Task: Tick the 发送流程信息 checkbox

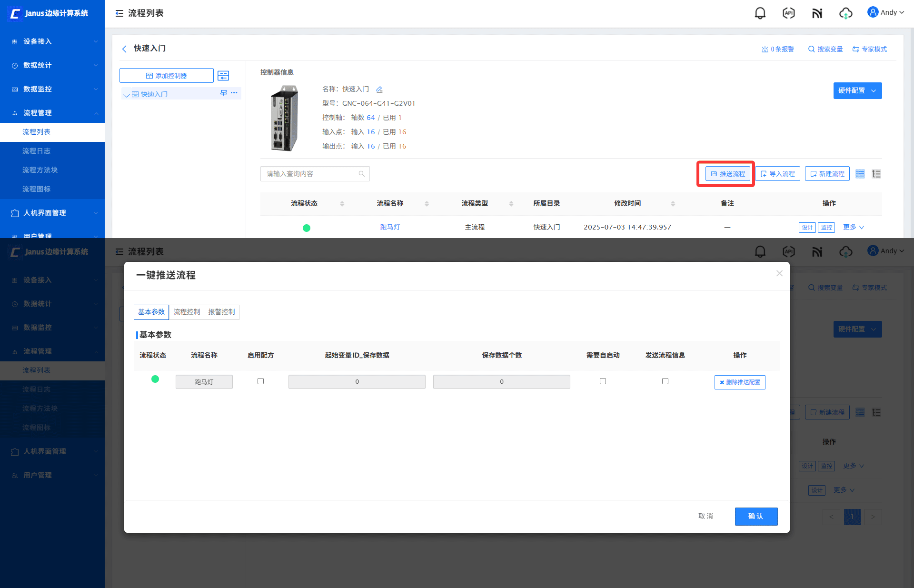Action: tap(665, 381)
